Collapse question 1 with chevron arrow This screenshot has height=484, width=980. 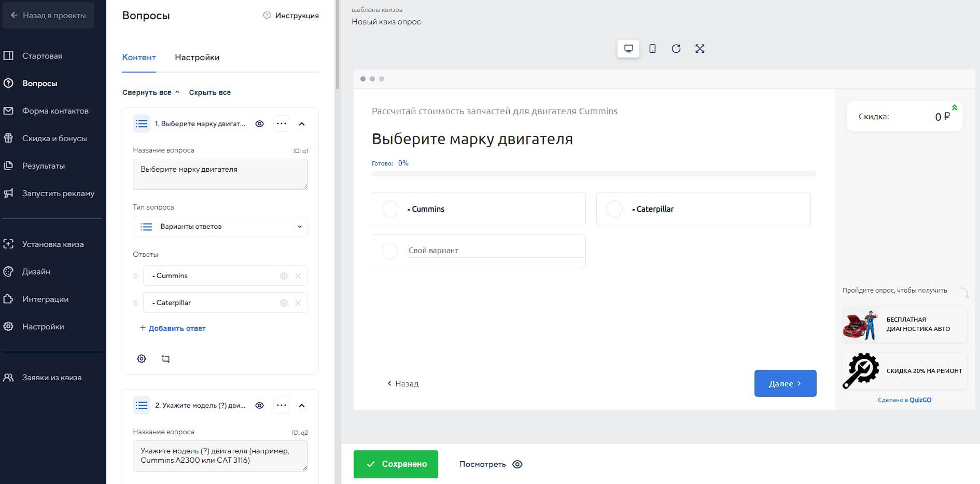[x=302, y=124]
